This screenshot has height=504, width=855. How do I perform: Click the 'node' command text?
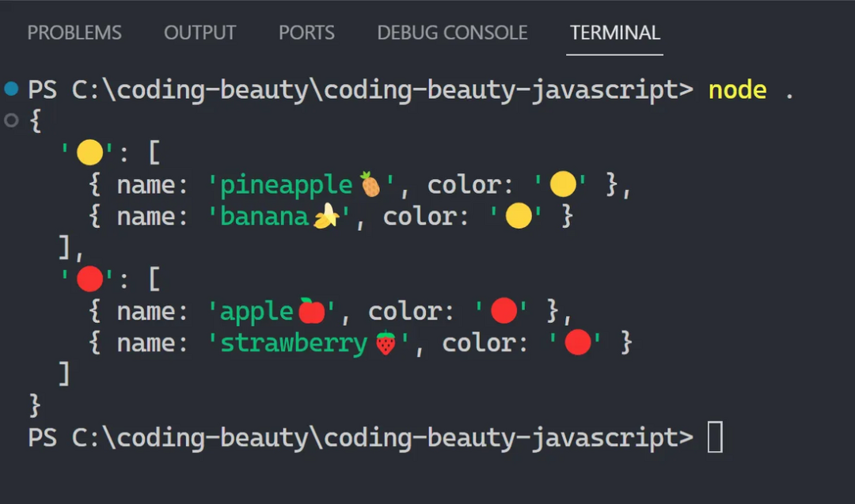[x=737, y=90]
